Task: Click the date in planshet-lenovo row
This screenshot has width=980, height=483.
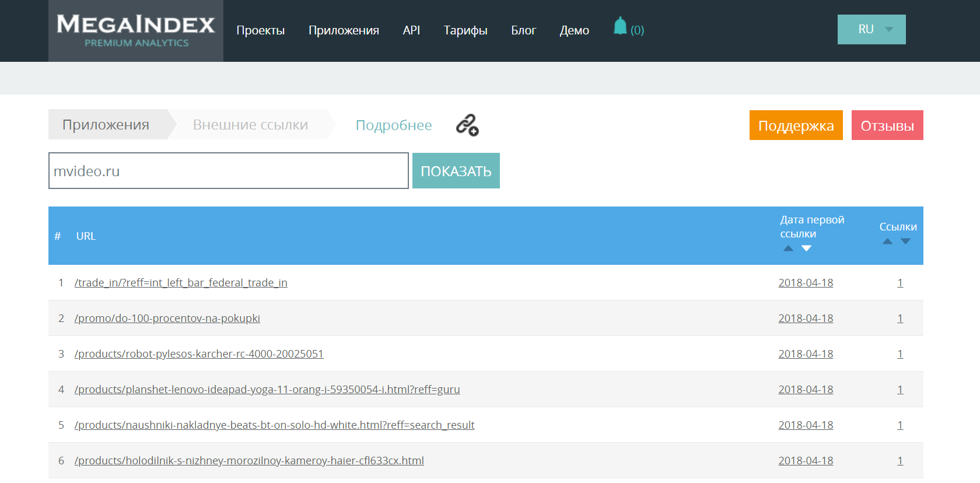Action: pos(806,390)
